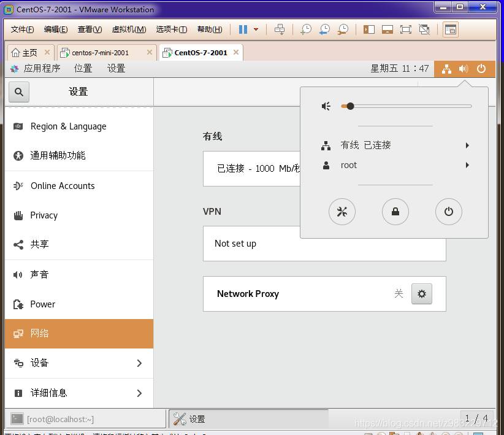Open the console view icon at toolbar end

click(450, 29)
